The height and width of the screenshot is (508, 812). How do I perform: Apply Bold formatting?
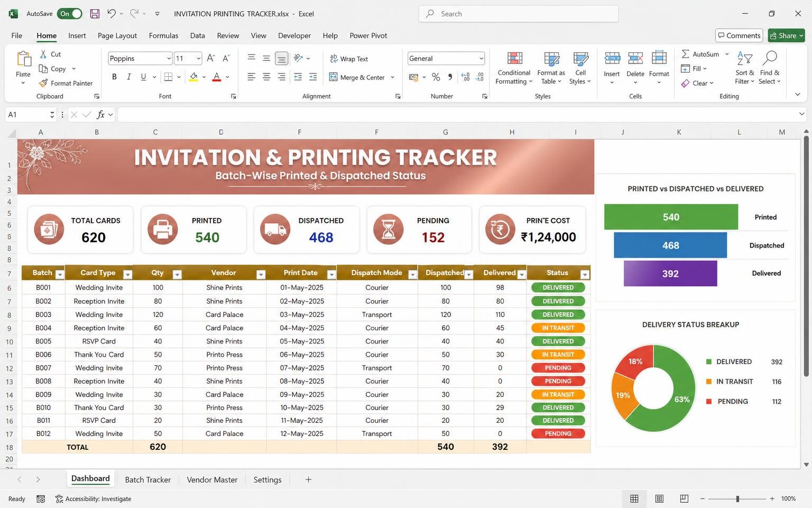tap(114, 77)
